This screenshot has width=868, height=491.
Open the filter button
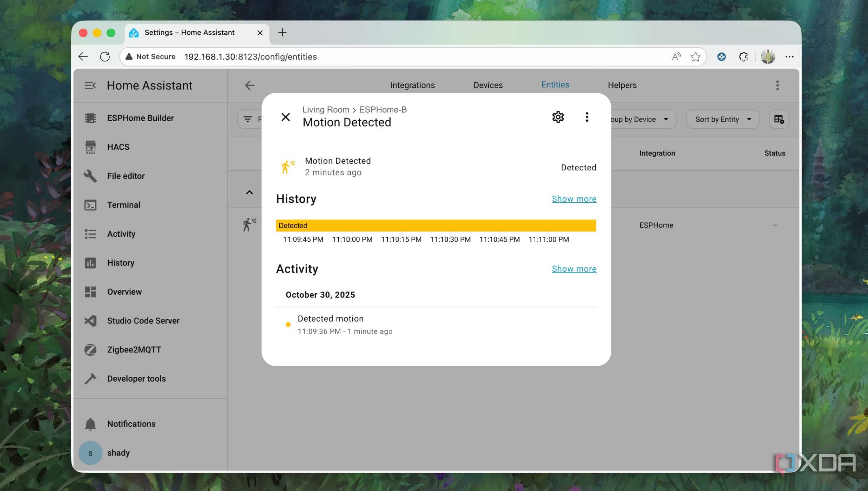coord(250,119)
